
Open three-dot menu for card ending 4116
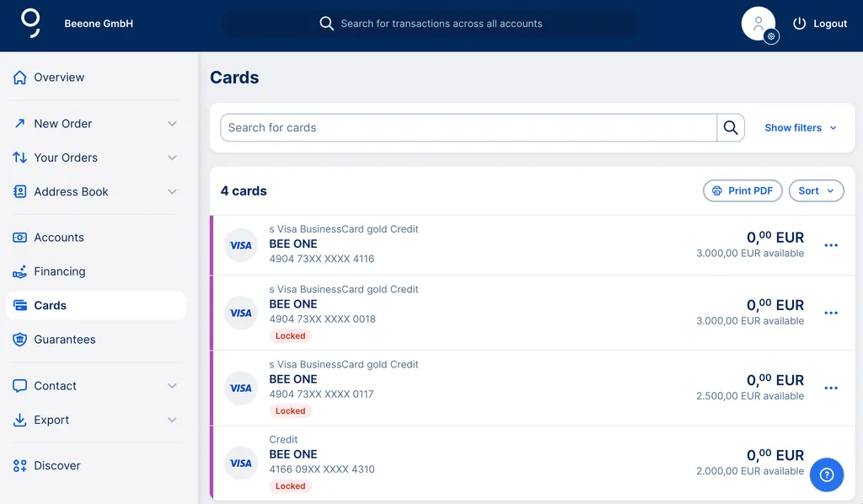(831, 245)
